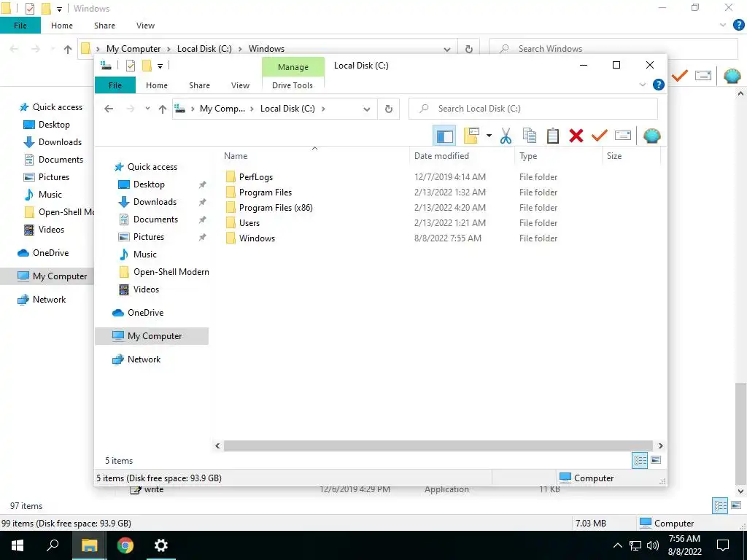
Task: Open folder options icon in Local Disk toolbar
Action: pos(471,136)
